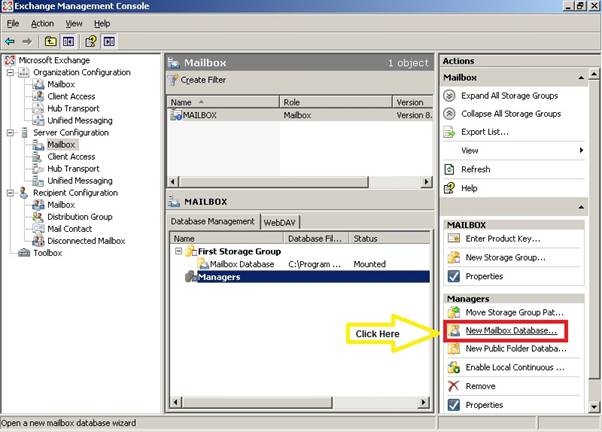
Task: Toggle the Show/Hide action pane icon
Action: pos(109,41)
